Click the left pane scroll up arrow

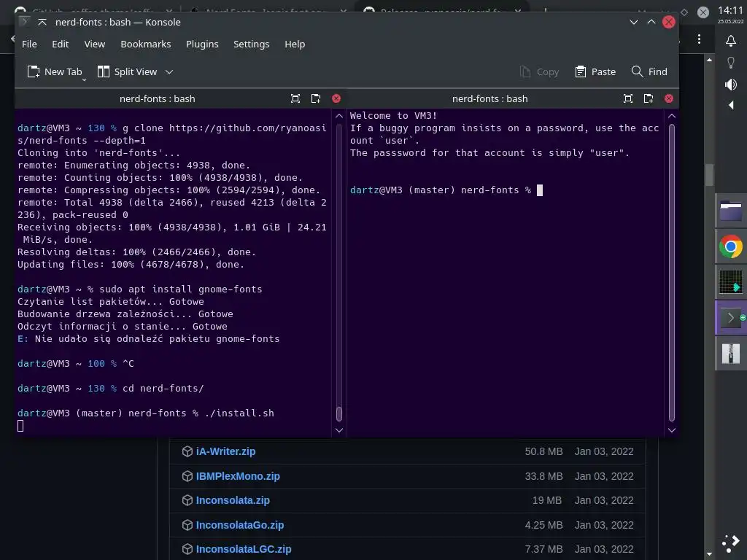pos(338,116)
